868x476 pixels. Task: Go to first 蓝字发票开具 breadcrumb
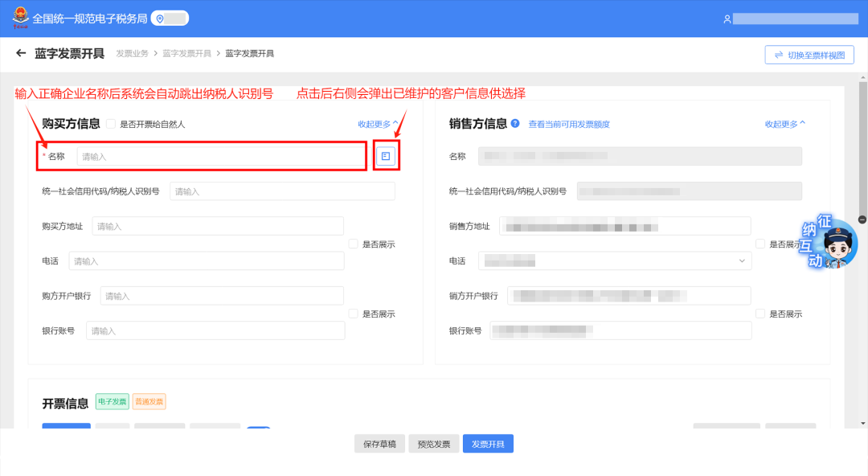tap(186, 53)
